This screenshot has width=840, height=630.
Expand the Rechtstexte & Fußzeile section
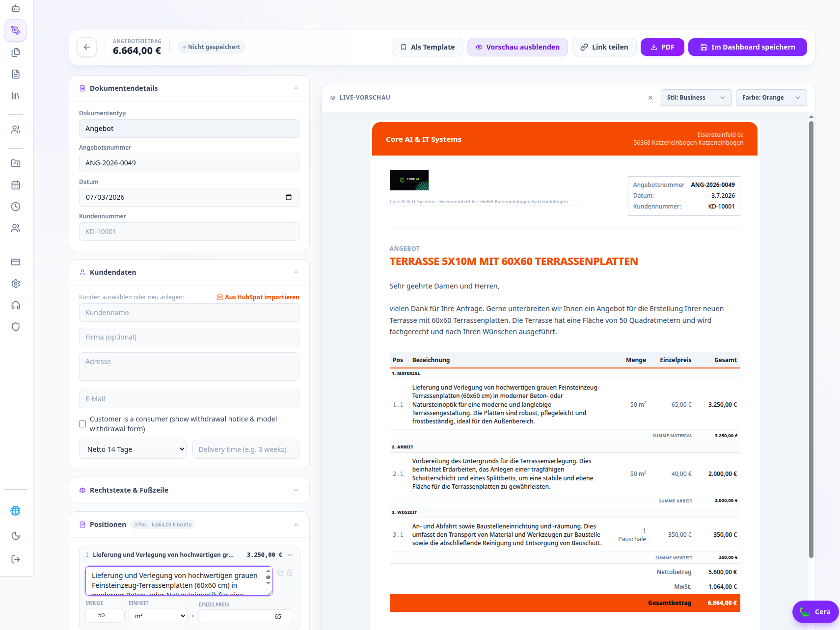coord(189,490)
